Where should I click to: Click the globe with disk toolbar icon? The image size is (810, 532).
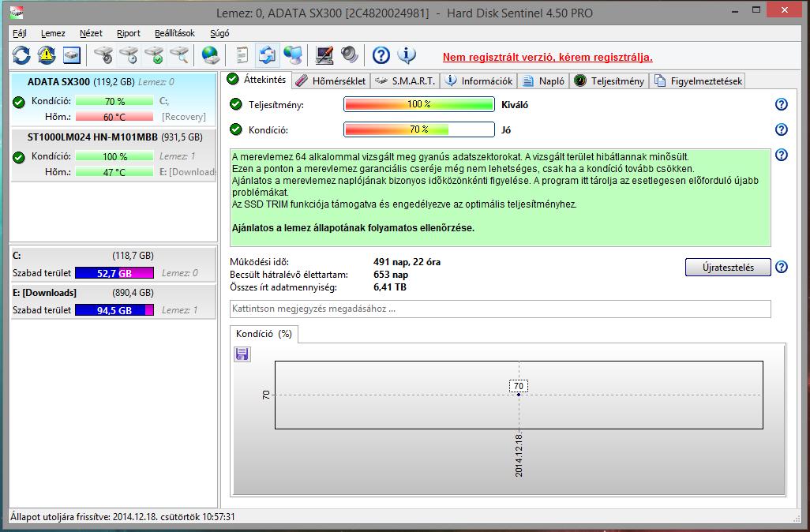coord(210,54)
